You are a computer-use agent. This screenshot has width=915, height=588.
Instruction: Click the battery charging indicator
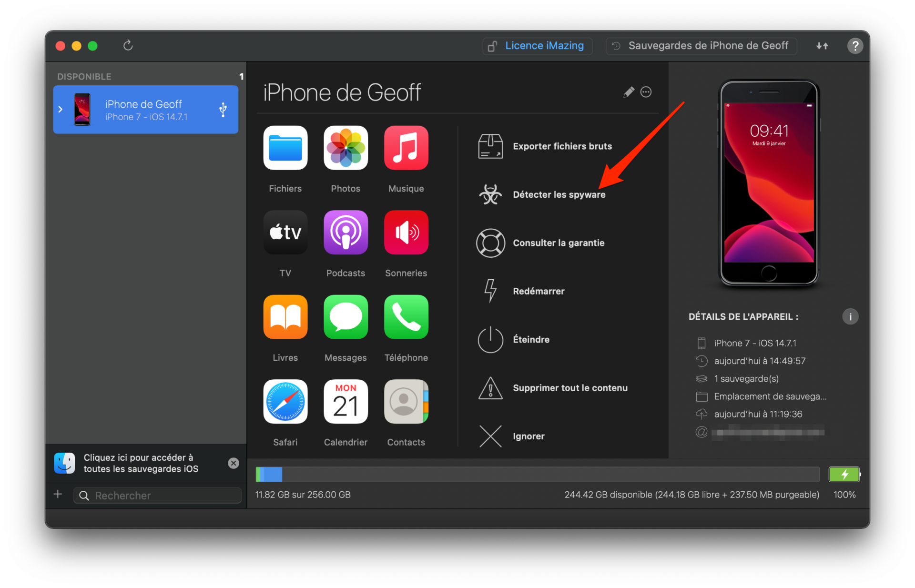(844, 474)
